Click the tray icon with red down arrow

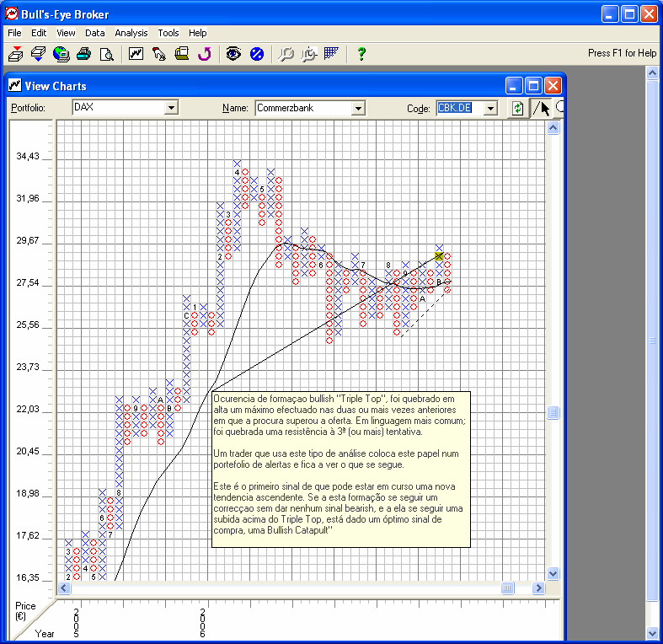click(16, 54)
